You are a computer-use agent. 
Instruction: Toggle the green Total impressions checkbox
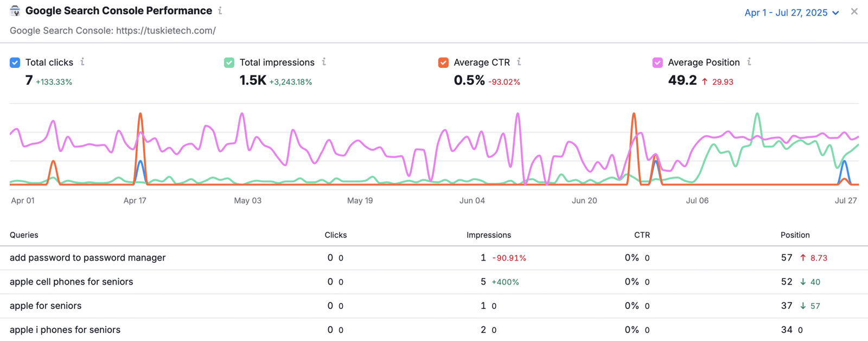229,62
